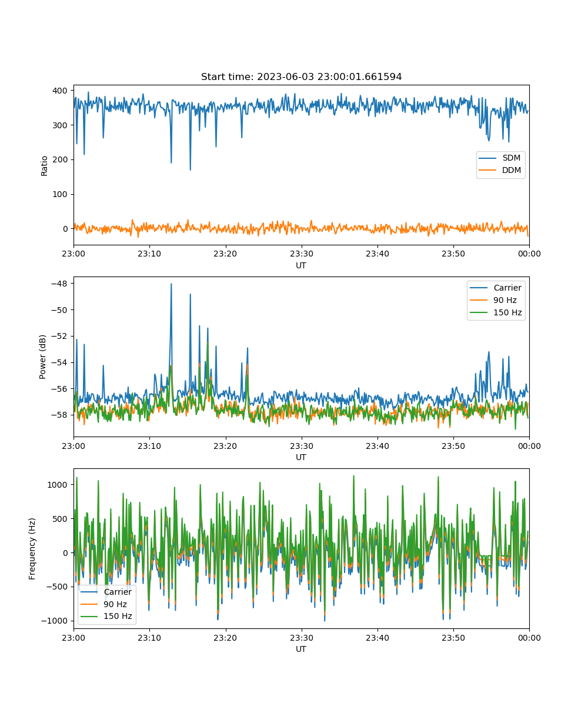This screenshot has width=588, height=706.
Task: Click the 23:20 tick under the Power plot
Action: (x=225, y=445)
